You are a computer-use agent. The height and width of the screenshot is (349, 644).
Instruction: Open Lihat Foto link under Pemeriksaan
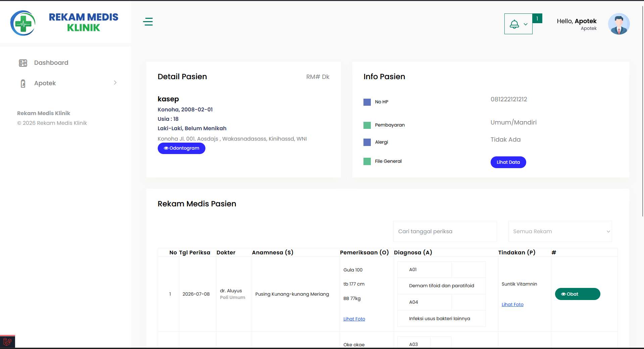[354, 319]
